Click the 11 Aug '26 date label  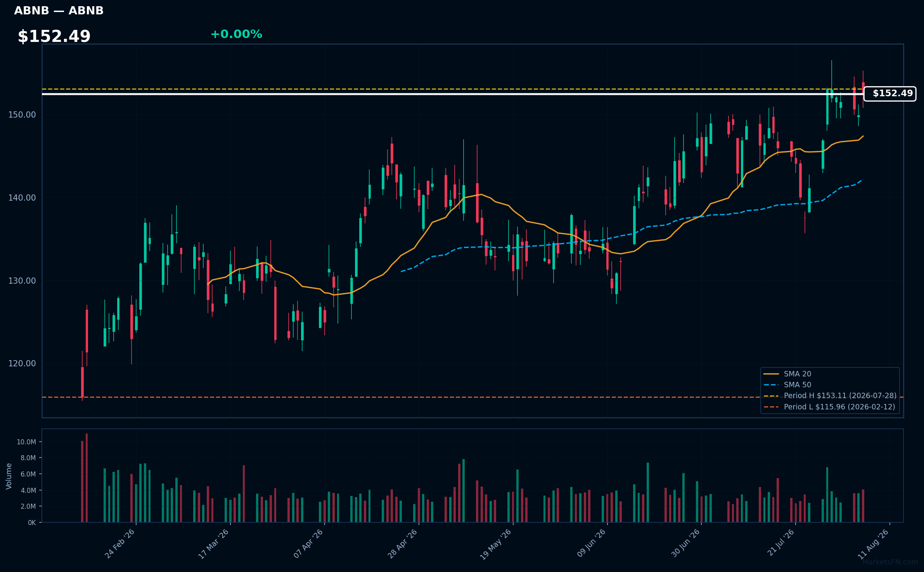tap(874, 544)
